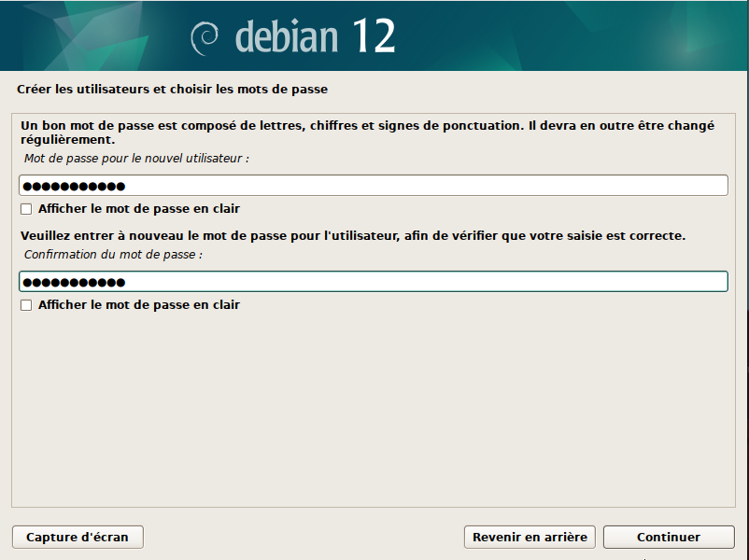Focus the new user password field
The height and width of the screenshot is (560, 749).
374,185
